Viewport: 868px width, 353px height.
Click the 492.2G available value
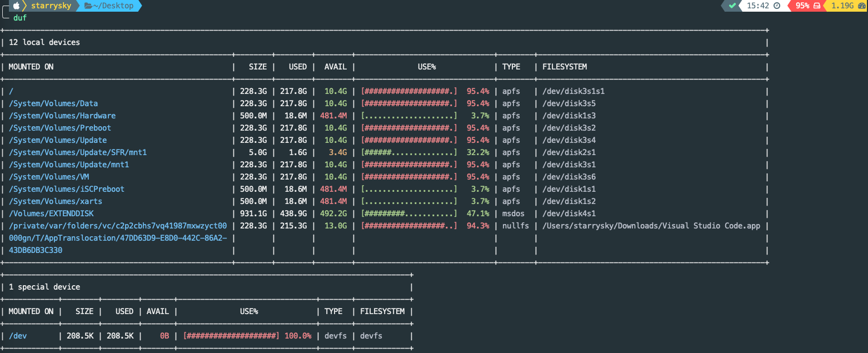tap(333, 213)
